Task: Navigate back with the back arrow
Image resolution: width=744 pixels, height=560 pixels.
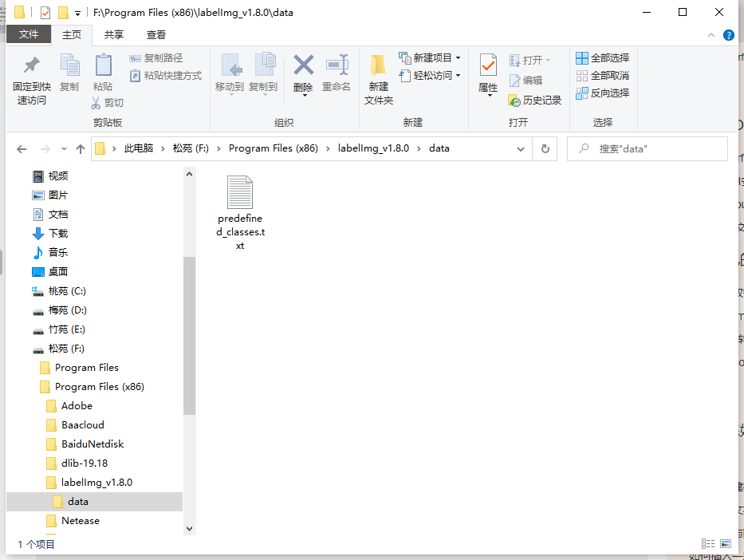Action: coord(22,148)
